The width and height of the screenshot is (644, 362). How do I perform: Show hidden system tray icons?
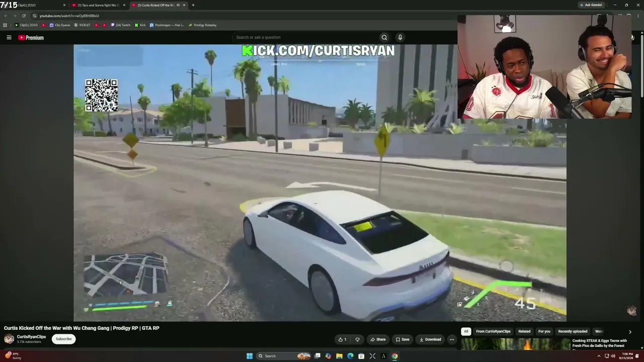click(599, 356)
